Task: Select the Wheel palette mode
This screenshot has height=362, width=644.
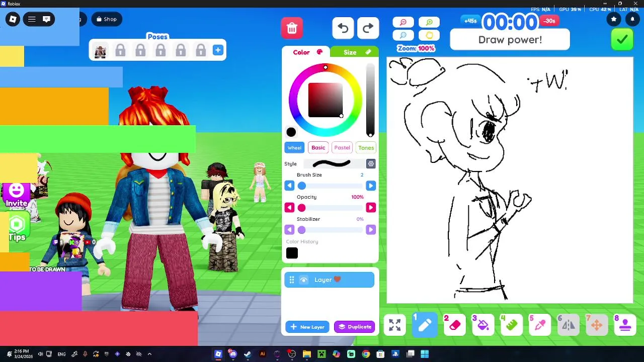Action: click(x=295, y=148)
